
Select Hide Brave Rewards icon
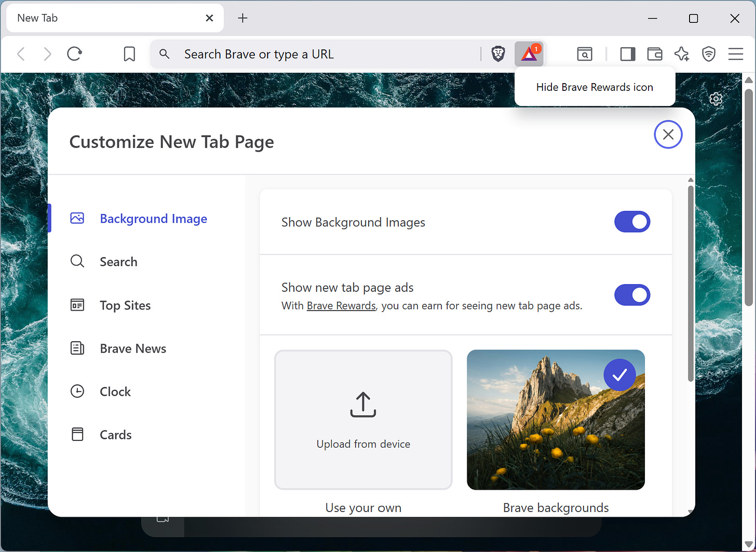tap(595, 87)
